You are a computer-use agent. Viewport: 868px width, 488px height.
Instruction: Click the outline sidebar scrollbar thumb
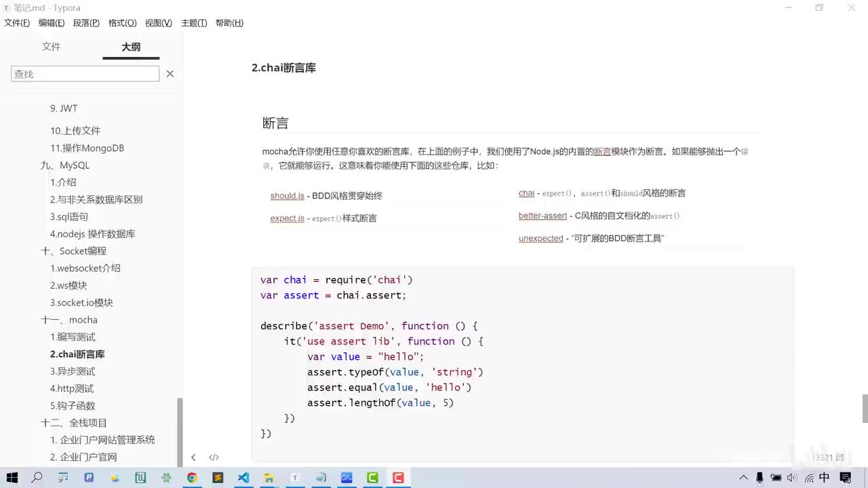[180, 432]
